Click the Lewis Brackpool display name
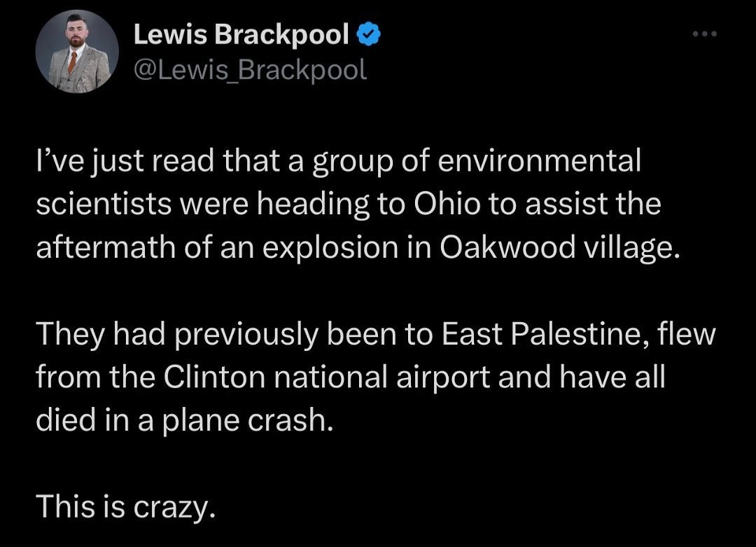 241,35
